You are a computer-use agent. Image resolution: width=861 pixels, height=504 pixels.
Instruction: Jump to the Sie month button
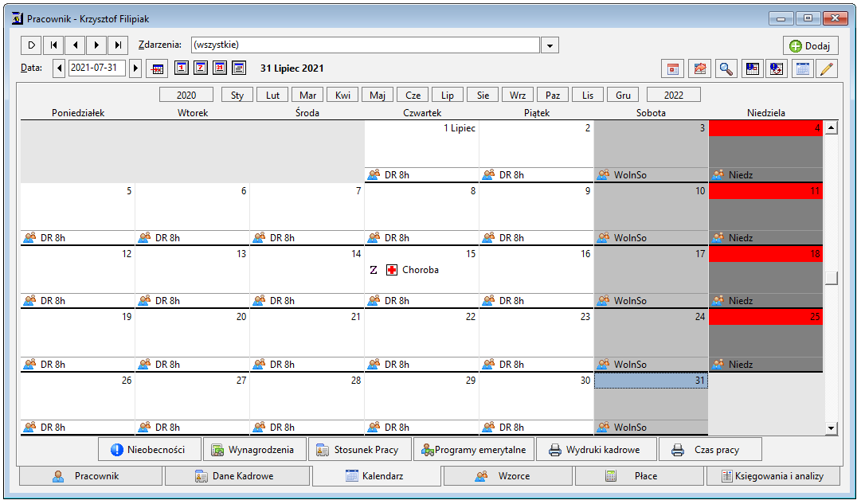(483, 95)
